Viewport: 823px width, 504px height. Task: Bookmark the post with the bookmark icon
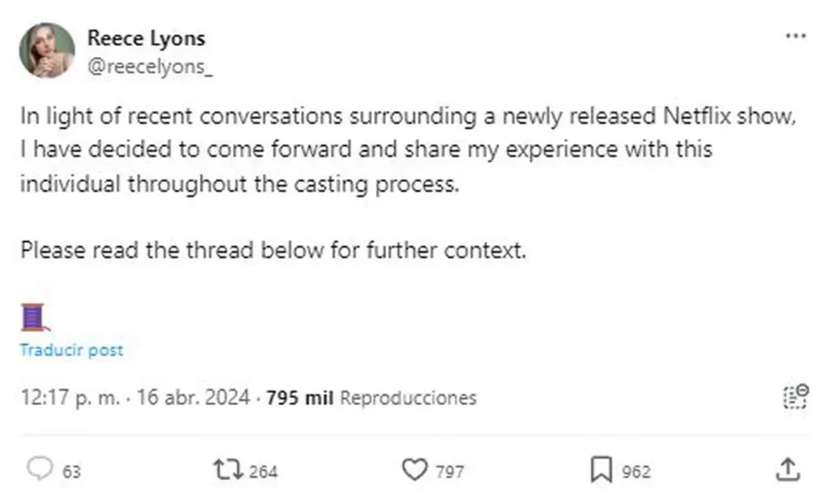click(x=600, y=470)
